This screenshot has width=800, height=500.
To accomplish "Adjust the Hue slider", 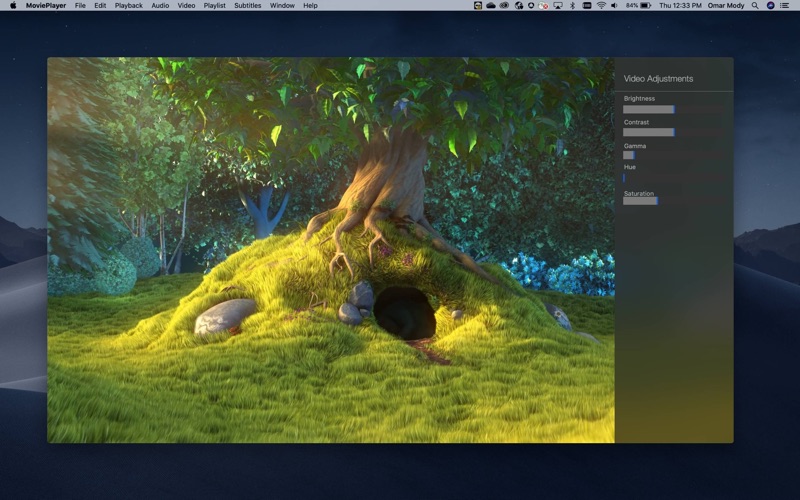I will tap(673, 178).
